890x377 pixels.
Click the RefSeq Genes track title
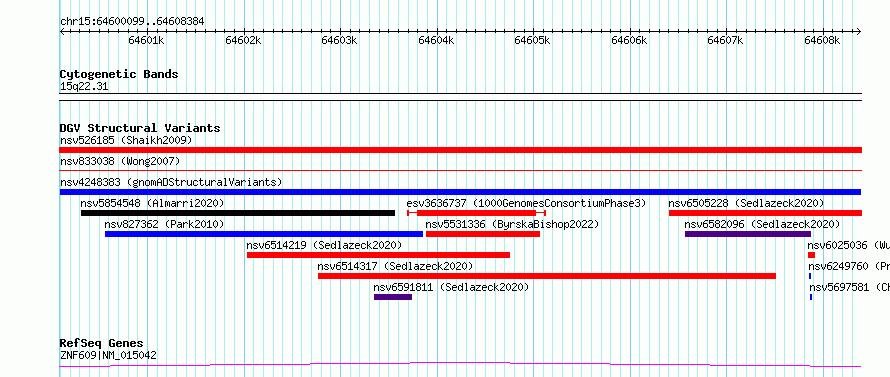[101, 344]
